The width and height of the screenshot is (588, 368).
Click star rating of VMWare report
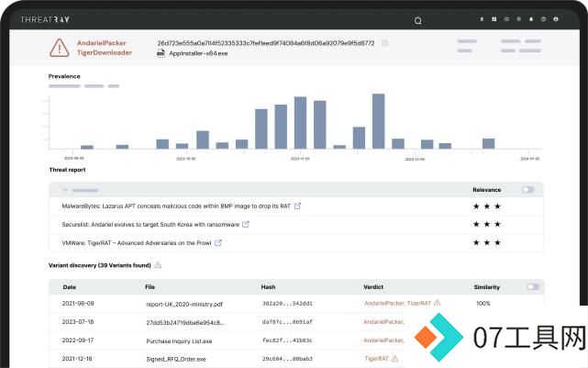(x=487, y=242)
